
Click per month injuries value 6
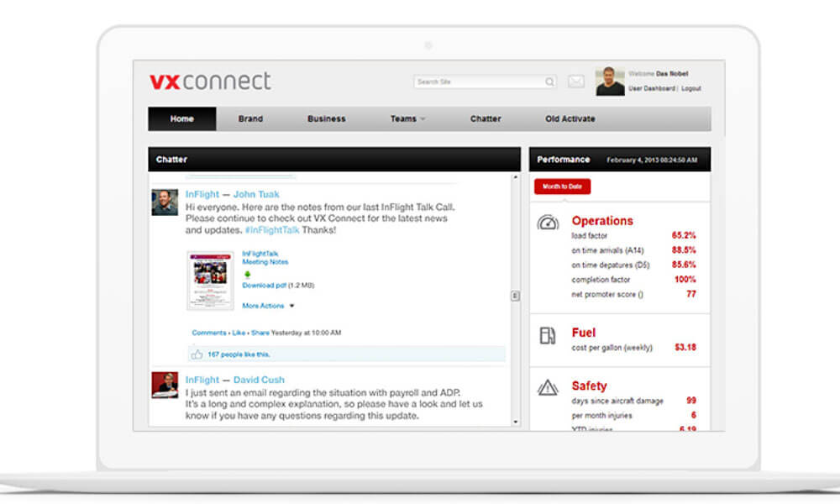pos(693,415)
